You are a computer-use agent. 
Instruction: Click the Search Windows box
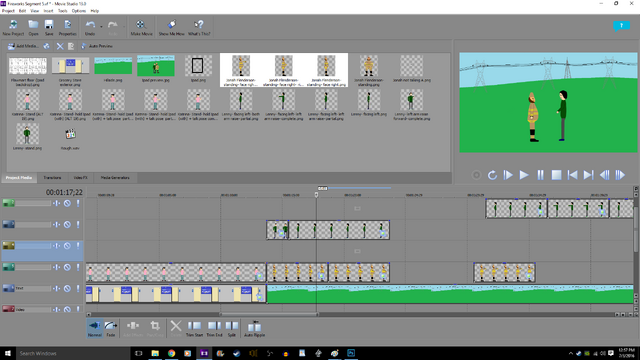pyautogui.click(x=73, y=353)
